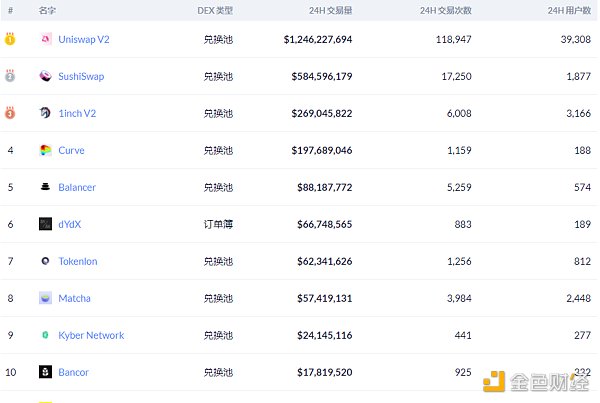600x403 pixels.
Task: Click the Uniswap V2 logo icon
Action: 45,39
